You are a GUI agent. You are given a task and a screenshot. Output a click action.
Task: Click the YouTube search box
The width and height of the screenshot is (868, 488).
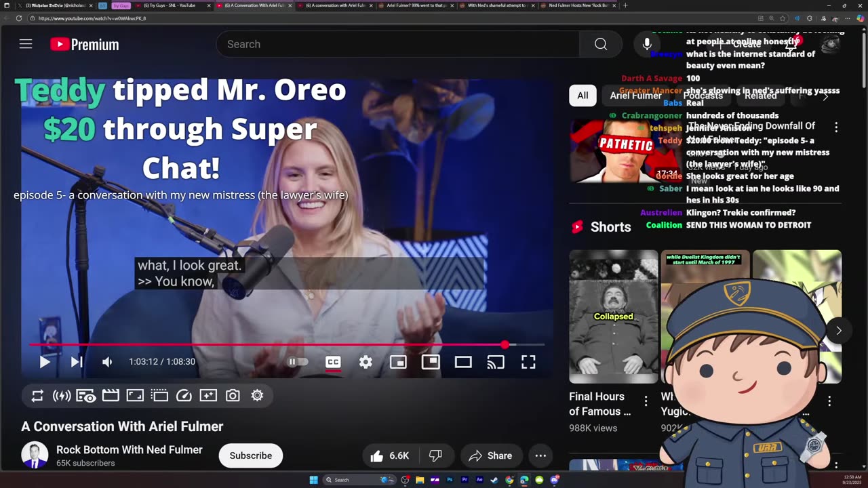pos(399,44)
